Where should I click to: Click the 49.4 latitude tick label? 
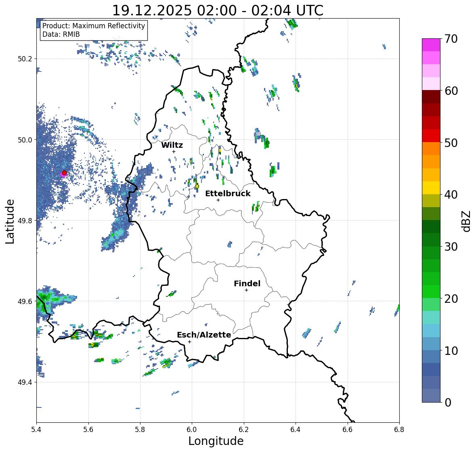[25, 382]
